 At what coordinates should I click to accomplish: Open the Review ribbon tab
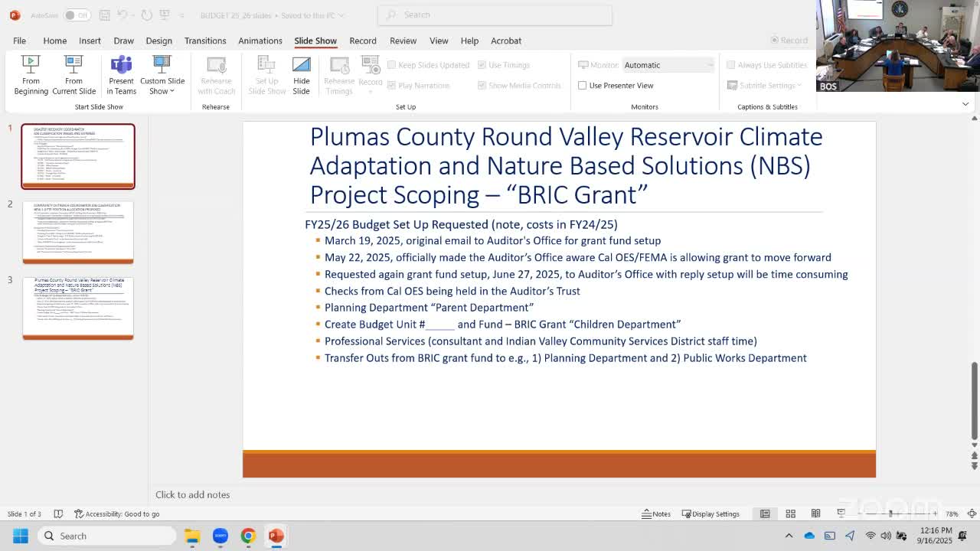click(x=403, y=41)
